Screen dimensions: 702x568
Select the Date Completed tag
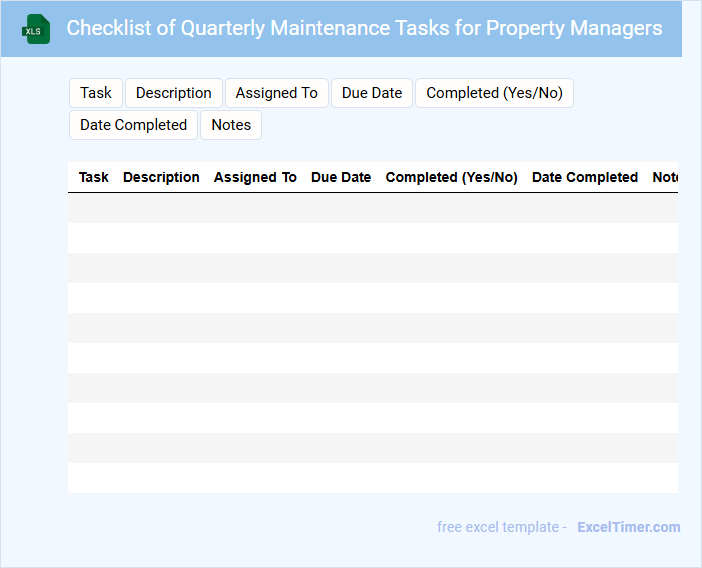click(134, 125)
